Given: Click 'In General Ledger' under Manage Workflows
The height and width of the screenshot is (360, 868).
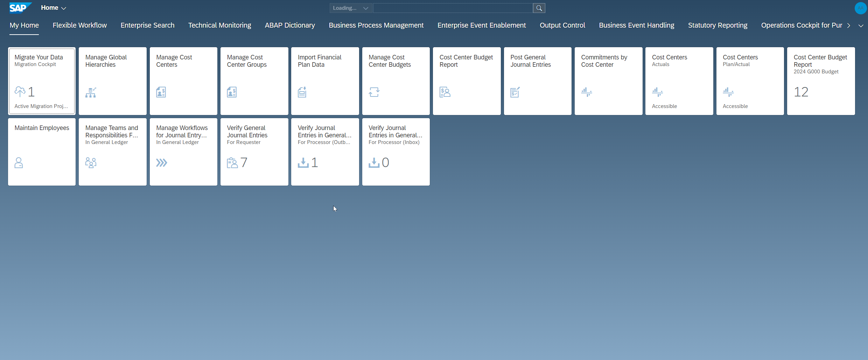Looking at the screenshot, I should pyautogui.click(x=177, y=142).
